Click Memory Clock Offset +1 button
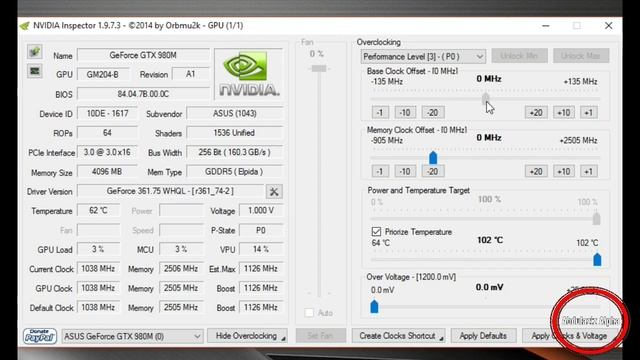 (x=589, y=171)
